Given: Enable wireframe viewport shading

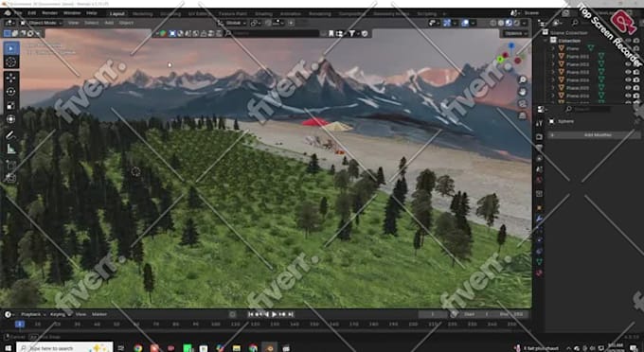Looking at the screenshot, I should [x=493, y=24].
